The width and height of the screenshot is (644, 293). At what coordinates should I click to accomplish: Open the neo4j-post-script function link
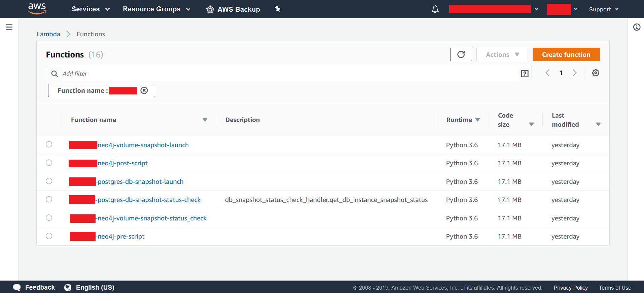pos(122,163)
